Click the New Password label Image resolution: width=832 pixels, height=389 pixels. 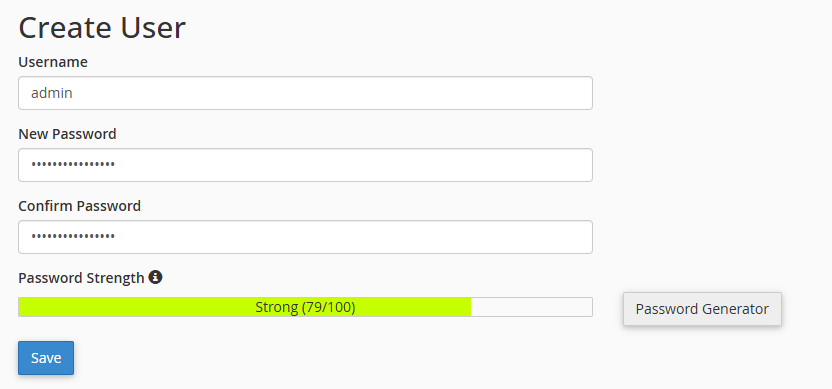click(x=67, y=134)
